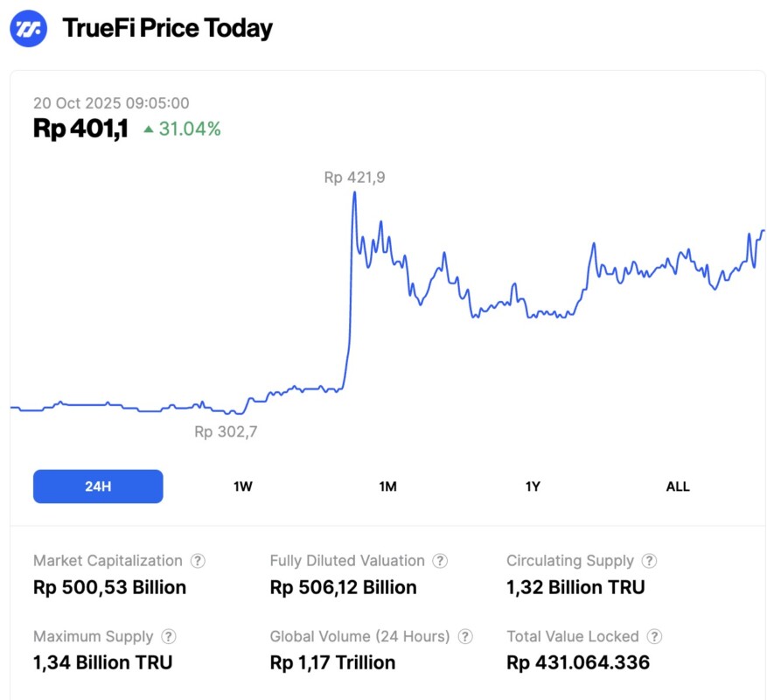Click the TrueFi Price Today heading
767x700 pixels.
click(x=168, y=28)
